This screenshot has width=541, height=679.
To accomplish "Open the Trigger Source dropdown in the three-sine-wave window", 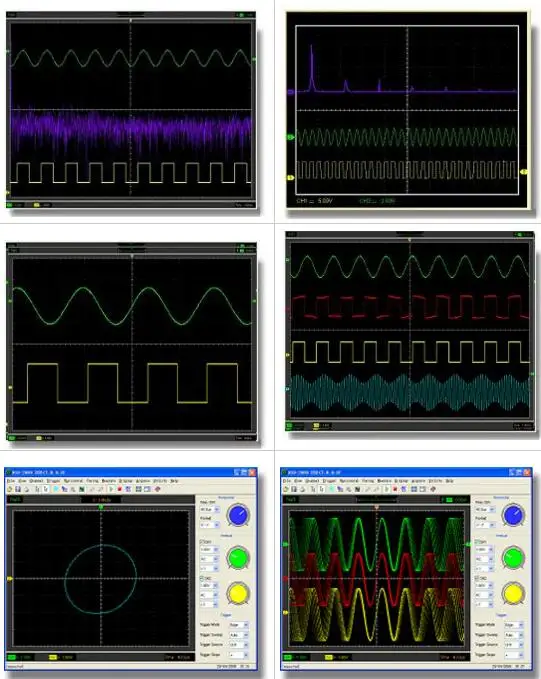I will 514,645.
